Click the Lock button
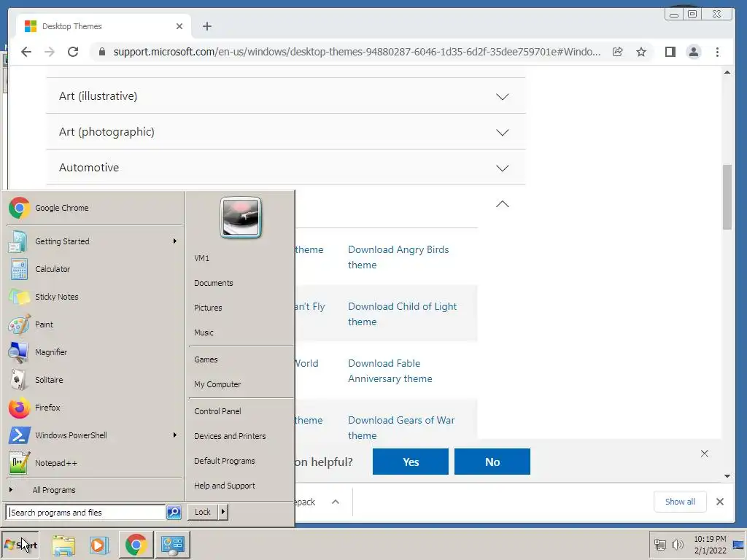The width and height of the screenshot is (747, 560). [203, 513]
